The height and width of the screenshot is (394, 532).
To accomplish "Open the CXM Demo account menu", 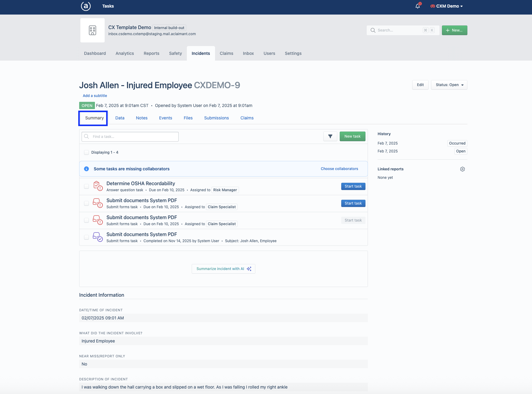I will 446,6.
